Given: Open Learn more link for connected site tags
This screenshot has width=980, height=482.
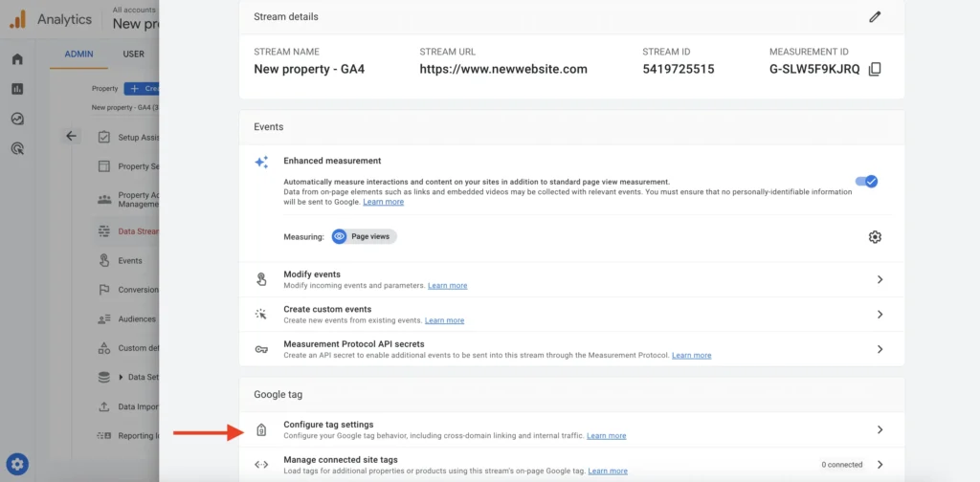Looking at the screenshot, I should click(x=608, y=471).
